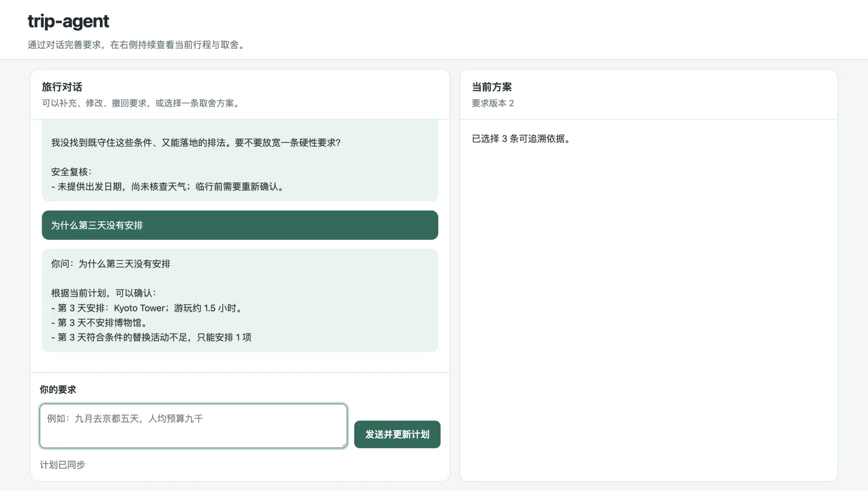Click the line about 替换活动不足
Image resolution: width=868 pixels, height=491 pixels.
[151, 337]
